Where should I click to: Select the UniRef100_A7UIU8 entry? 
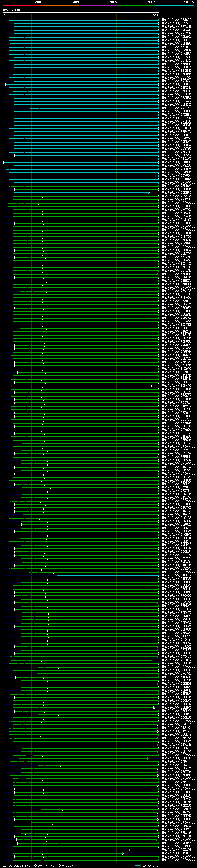tap(177, 267)
